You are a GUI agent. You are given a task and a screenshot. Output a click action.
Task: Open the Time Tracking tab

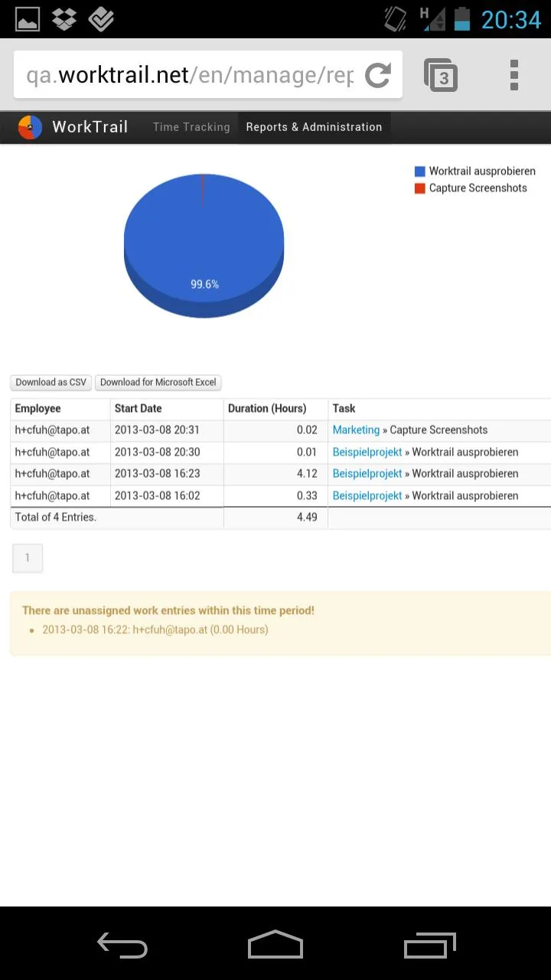[x=191, y=127]
